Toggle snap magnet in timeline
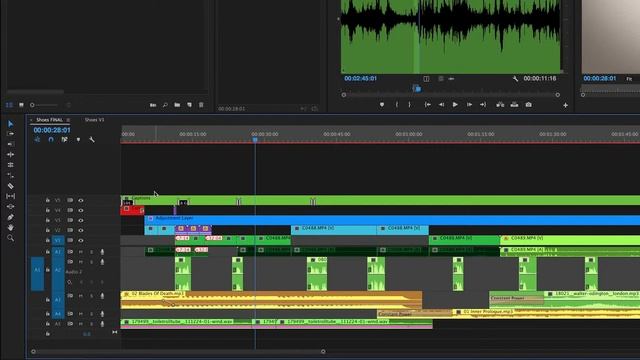The width and height of the screenshot is (640, 360). (x=51, y=140)
